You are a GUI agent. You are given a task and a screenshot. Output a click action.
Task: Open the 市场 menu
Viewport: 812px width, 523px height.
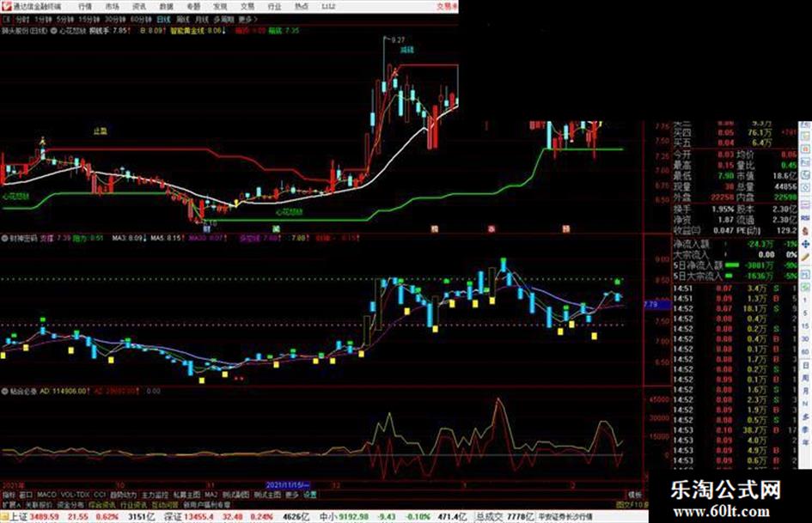click(112, 6)
